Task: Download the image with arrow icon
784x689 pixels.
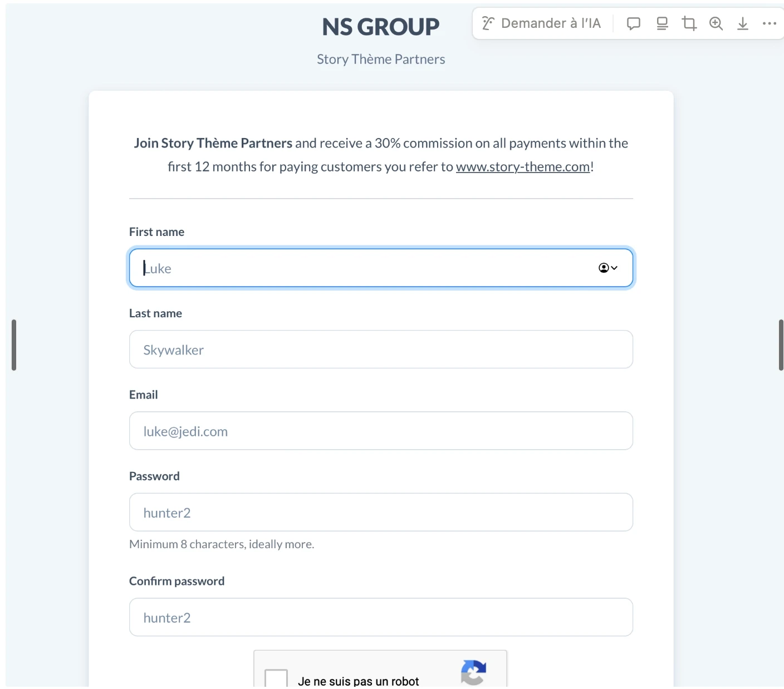Action: click(x=743, y=23)
